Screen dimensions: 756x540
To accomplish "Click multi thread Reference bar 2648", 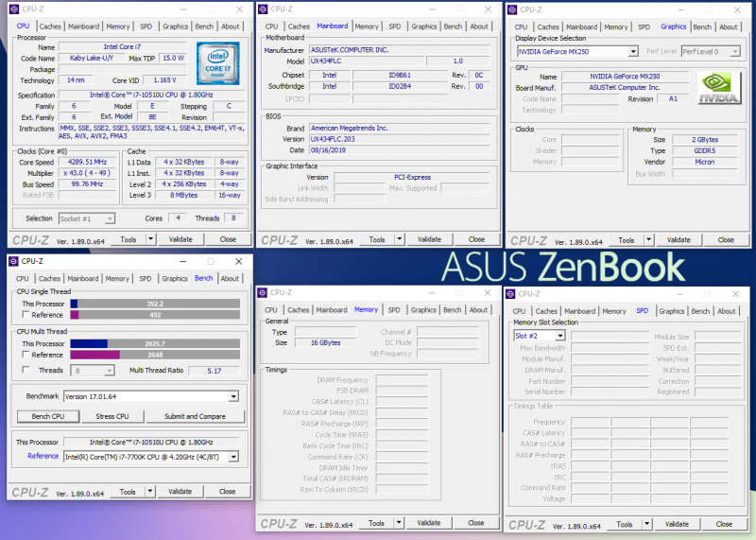I will click(x=155, y=356).
